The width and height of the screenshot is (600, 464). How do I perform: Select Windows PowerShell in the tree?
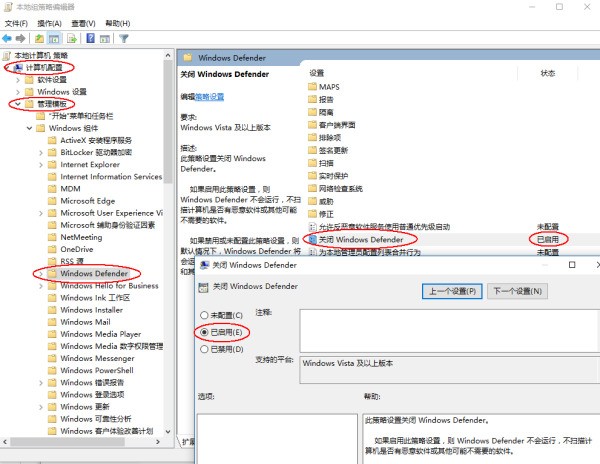coord(97,370)
